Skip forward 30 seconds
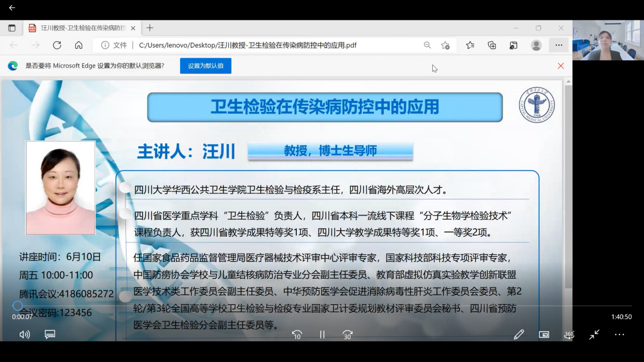The image size is (644, 362). [x=348, y=335]
